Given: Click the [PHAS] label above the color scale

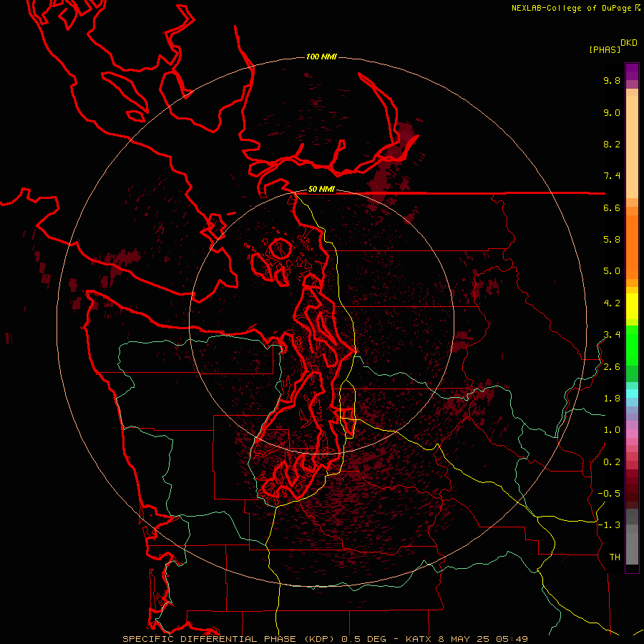Looking at the screenshot, I should [x=605, y=49].
